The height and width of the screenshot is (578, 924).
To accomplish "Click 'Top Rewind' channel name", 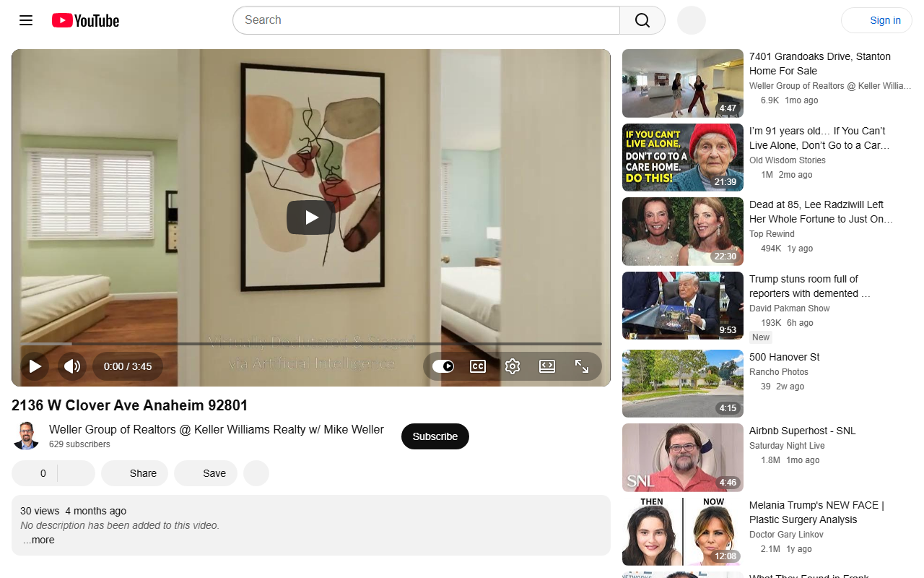I will click(772, 234).
